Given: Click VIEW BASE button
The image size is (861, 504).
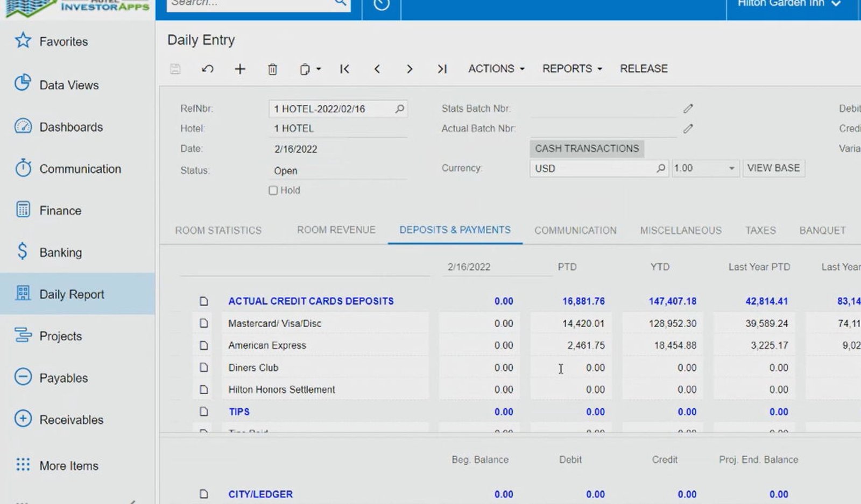Looking at the screenshot, I should 773,168.
